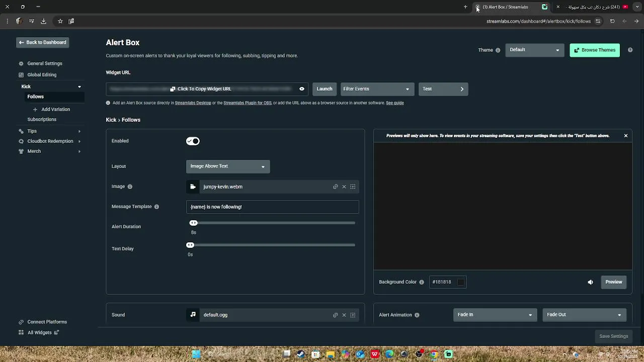Remove the jumpy-kevin.webm image

(x=344, y=187)
